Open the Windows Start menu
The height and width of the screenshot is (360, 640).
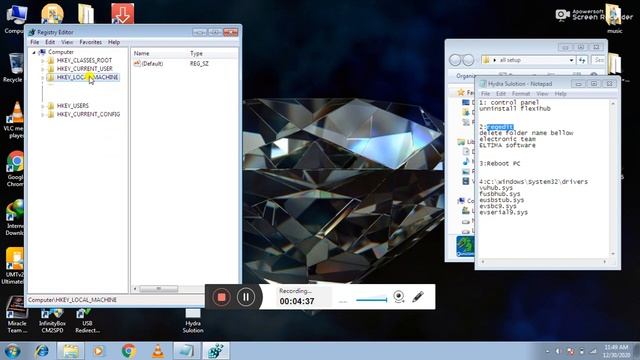pyautogui.click(x=12, y=351)
